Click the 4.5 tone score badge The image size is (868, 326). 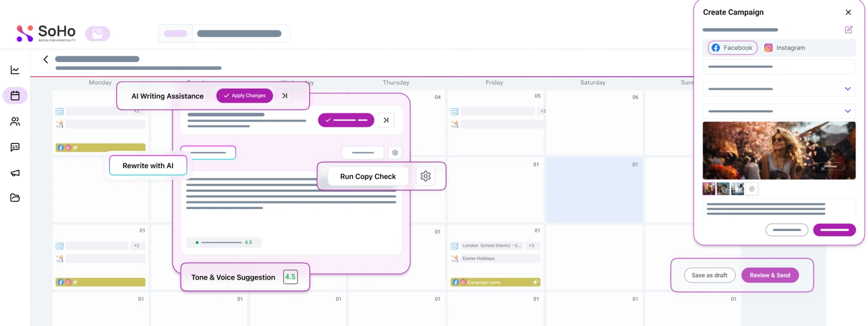(290, 277)
